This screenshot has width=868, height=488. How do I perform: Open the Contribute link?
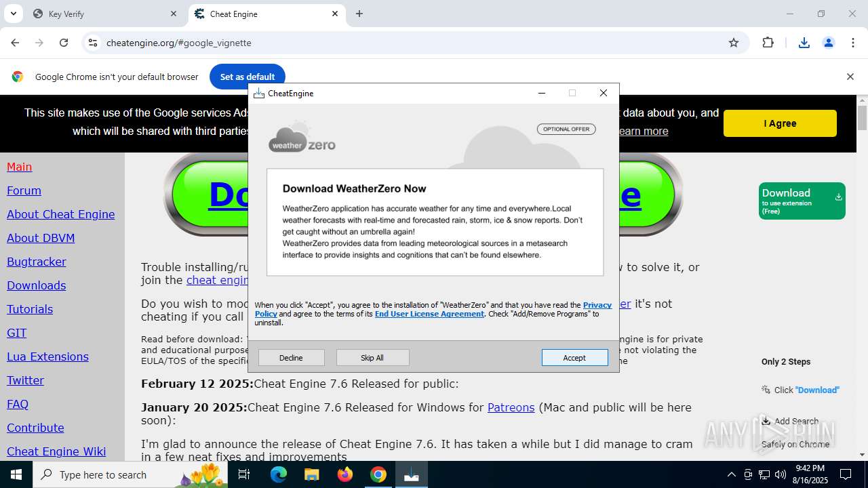35,428
